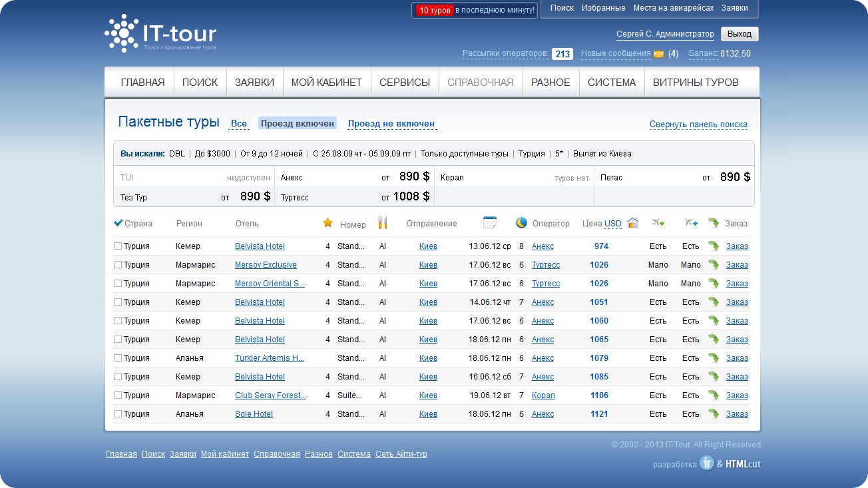Open the Belvista Hotel link in first row
Viewport: 868px width, 488px height.
click(x=260, y=246)
